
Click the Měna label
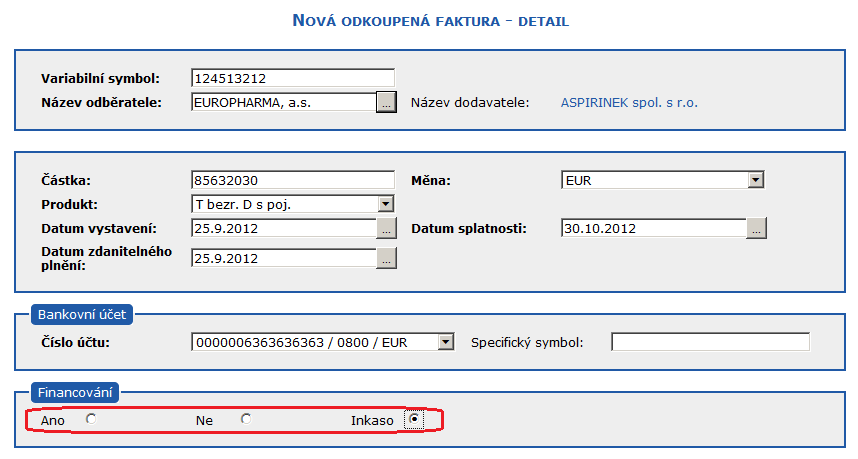pos(431,180)
